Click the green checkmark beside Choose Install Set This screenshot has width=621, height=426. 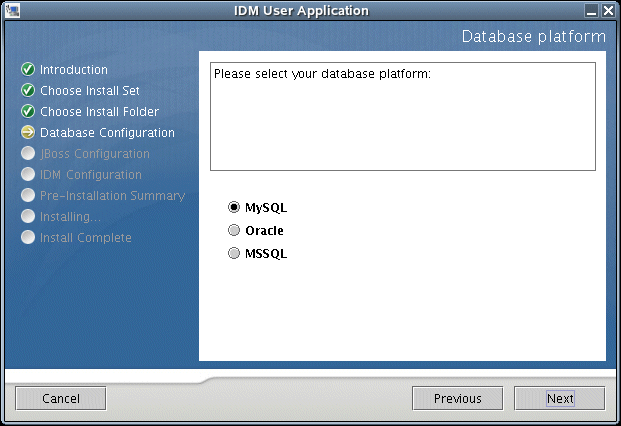(x=28, y=91)
